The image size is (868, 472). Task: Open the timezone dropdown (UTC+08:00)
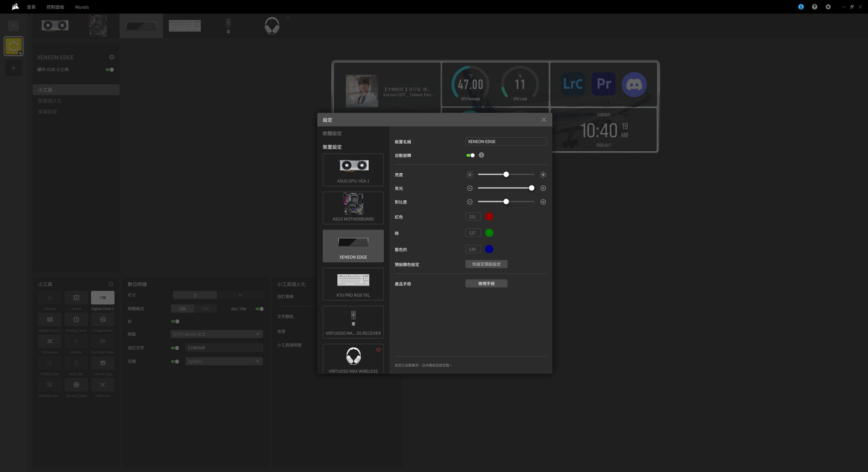pos(216,334)
